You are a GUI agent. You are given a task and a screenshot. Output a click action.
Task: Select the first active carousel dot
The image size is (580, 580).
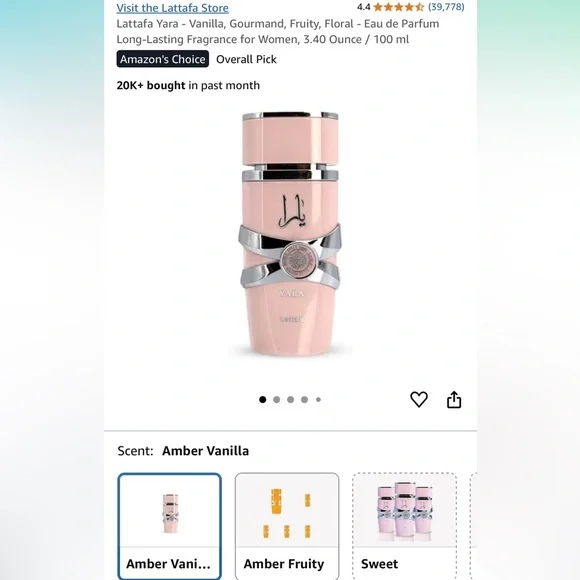click(x=263, y=399)
